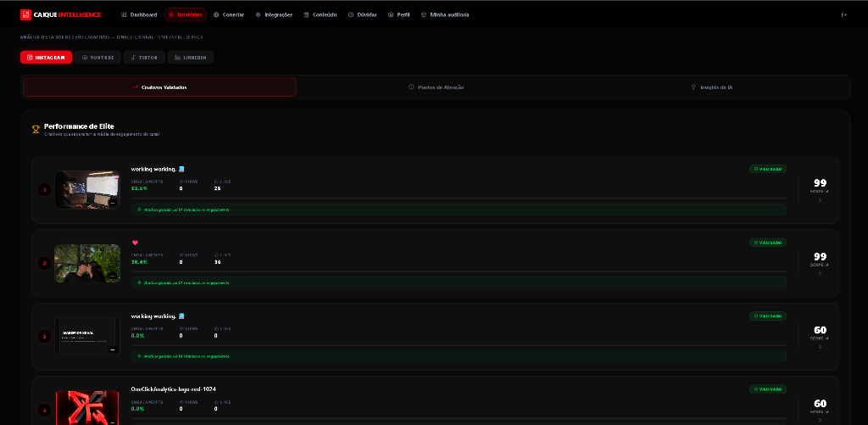This screenshot has height=425, width=868.
Task: Open the Conteúdo menu item
Action: tap(320, 15)
